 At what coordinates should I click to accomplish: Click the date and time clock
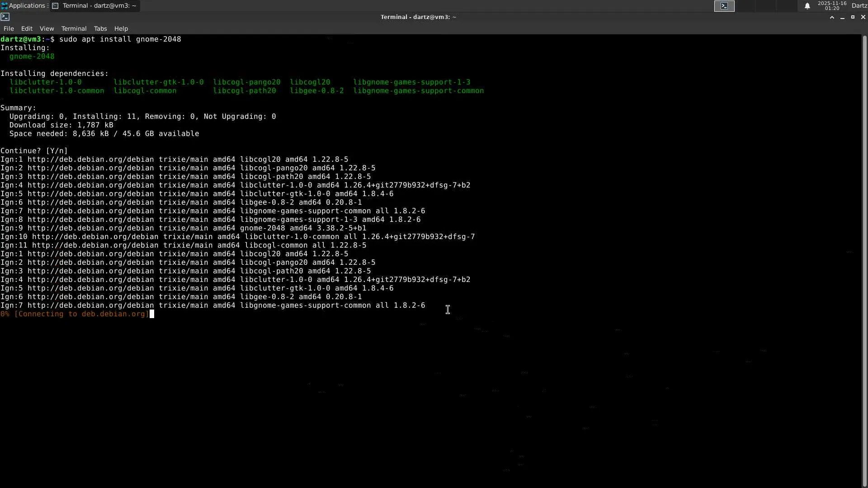point(832,6)
